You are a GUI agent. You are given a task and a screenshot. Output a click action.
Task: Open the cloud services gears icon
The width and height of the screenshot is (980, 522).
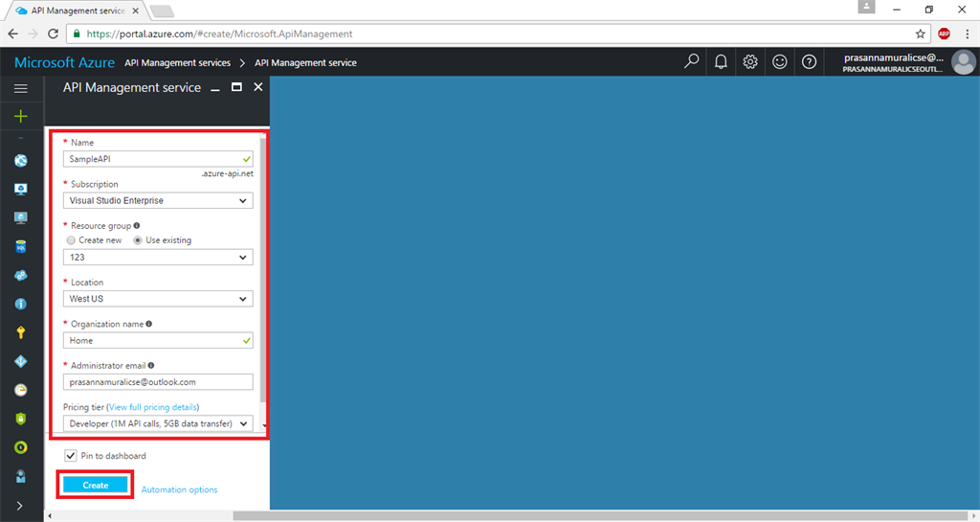[x=21, y=275]
